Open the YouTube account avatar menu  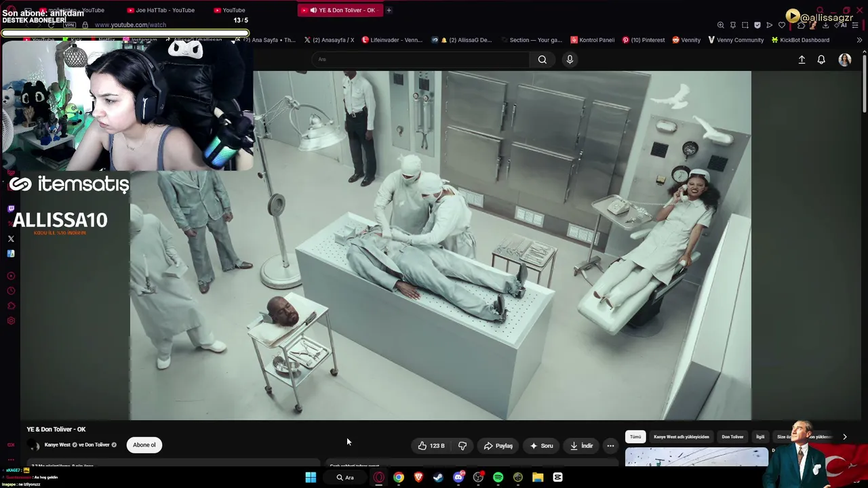(x=845, y=60)
